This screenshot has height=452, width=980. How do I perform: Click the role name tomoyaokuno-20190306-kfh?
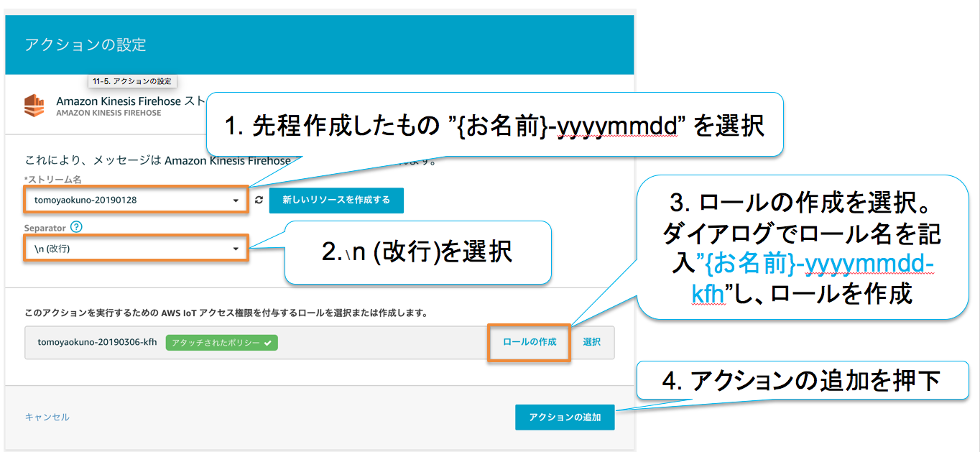click(x=97, y=343)
